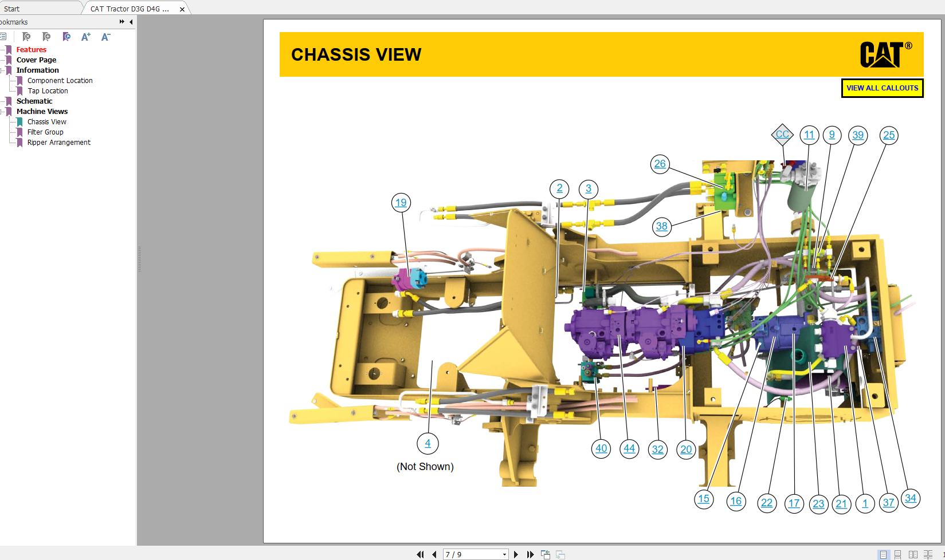Screen dimensions: 945x560
Task: Jump to last page with skip-forward icon
Action: [x=531, y=554]
